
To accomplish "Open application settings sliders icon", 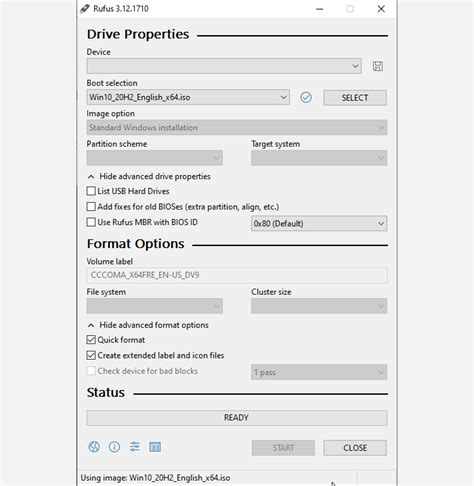I will [x=135, y=447].
